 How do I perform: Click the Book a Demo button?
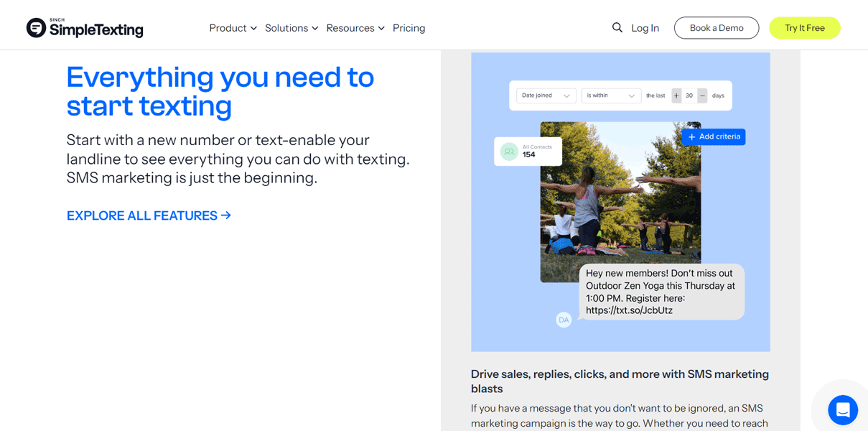point(717,28)
